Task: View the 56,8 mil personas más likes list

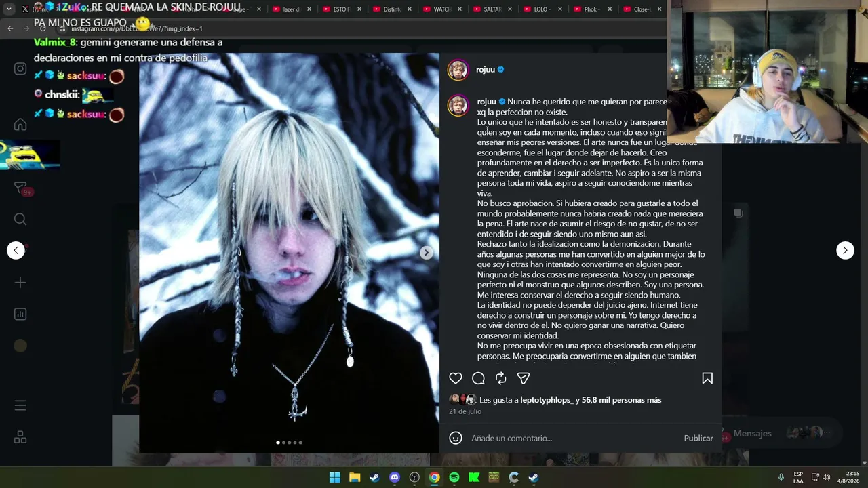Action: (621, 400)
